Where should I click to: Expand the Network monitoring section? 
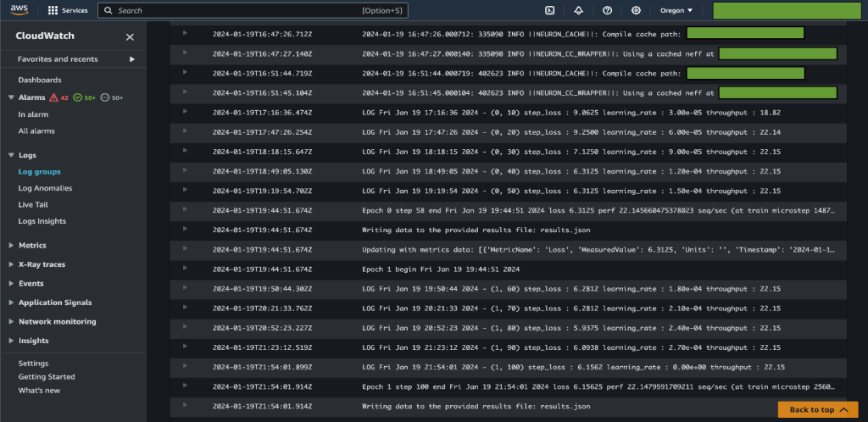[x=12, y=322]
